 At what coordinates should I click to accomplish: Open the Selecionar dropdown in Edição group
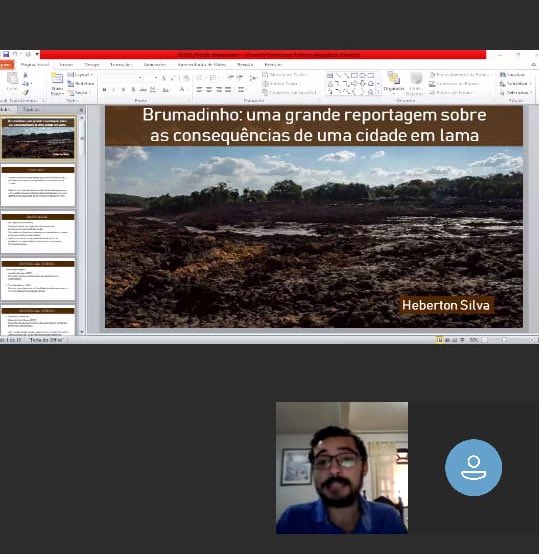coord(516,93)
